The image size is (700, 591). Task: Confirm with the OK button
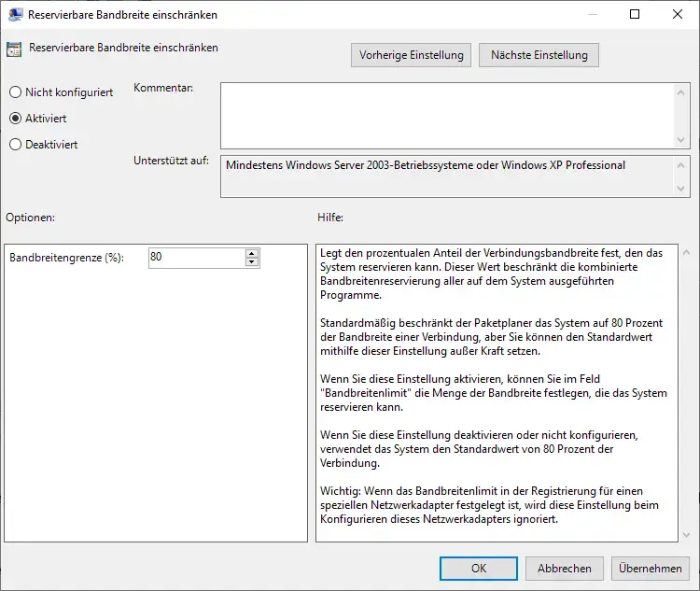point(479,568)
